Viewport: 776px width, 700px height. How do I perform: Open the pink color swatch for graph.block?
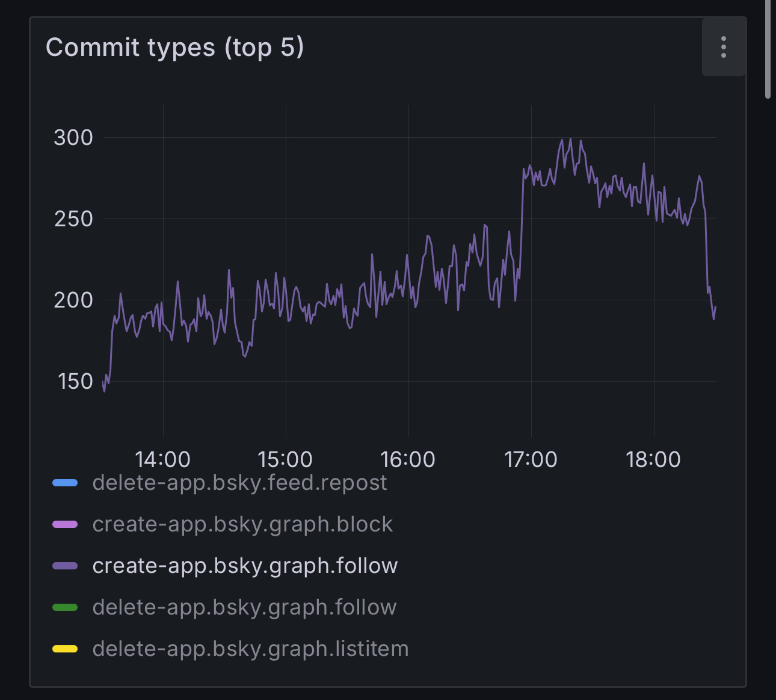(x=65, y=524)
